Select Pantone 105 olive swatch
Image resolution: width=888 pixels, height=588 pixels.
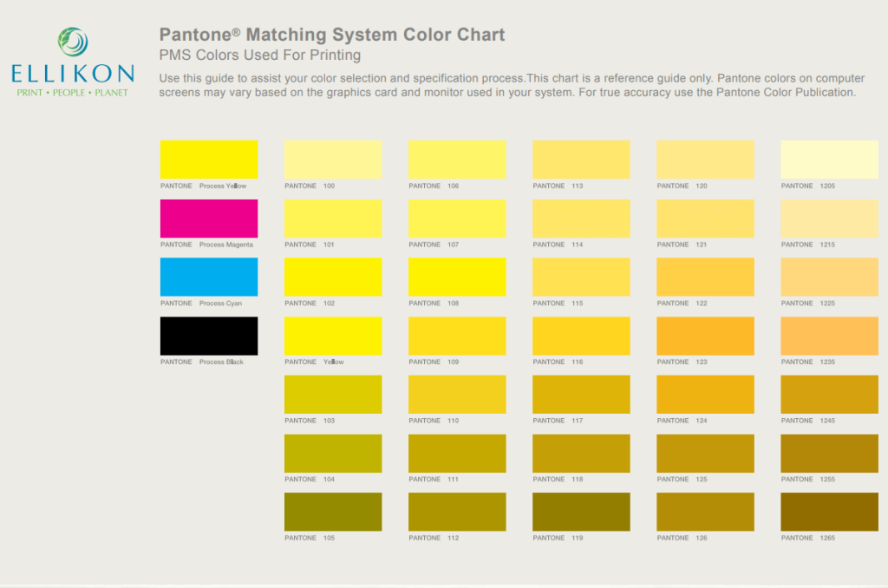coord(332,512)
